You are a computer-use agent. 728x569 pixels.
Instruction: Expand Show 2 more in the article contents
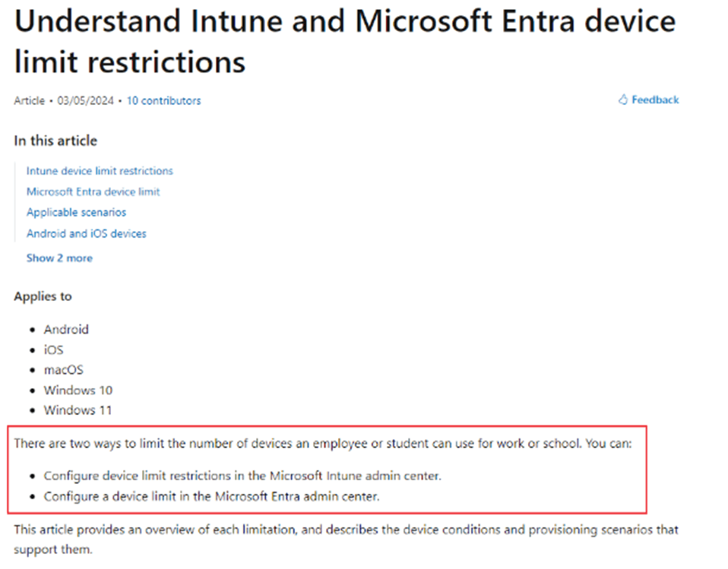pyautogui.click(x=59, y=258)
